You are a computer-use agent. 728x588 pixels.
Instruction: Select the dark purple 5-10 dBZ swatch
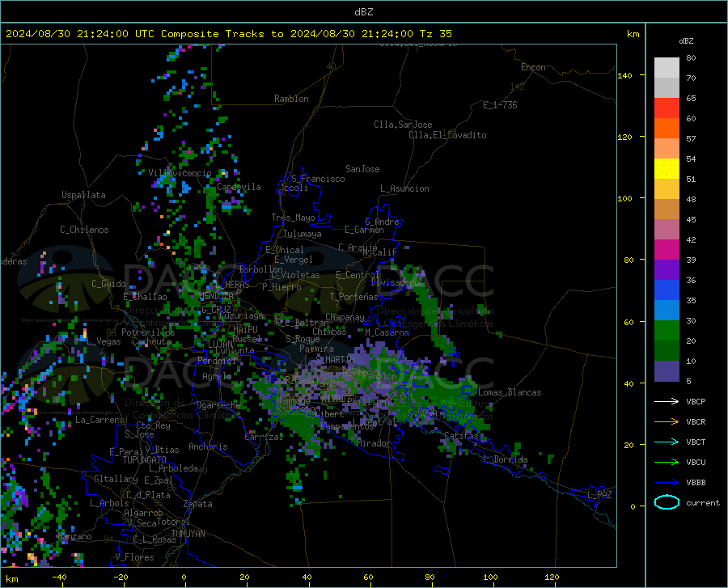(x=667, y=371)
